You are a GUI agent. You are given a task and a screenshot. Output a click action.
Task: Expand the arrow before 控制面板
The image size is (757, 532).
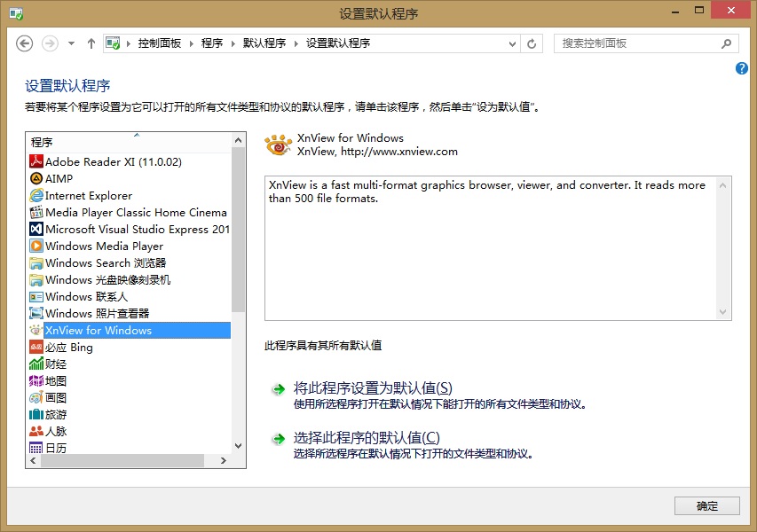[x=129, y=43]
